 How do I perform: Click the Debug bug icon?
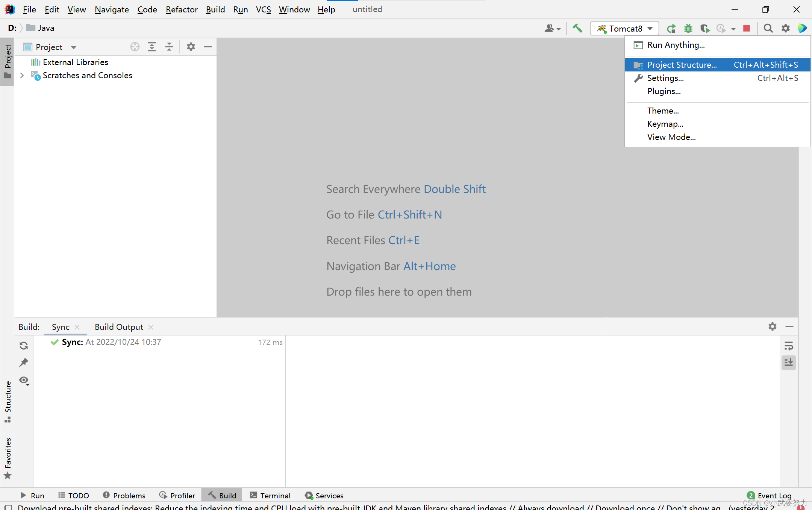click(688, 28)
